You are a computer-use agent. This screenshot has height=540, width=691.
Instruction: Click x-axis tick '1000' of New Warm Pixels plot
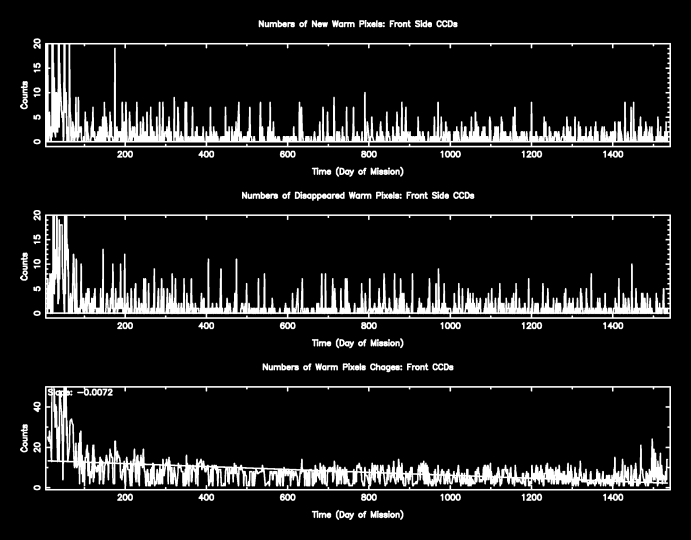pyautogui.click(x=450, y=154)
